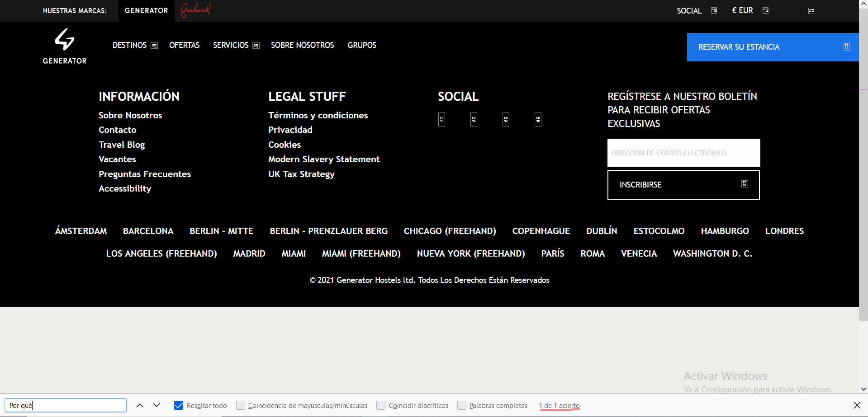
Task: Open the OFERTAS menu item
Action: [184, 45]
